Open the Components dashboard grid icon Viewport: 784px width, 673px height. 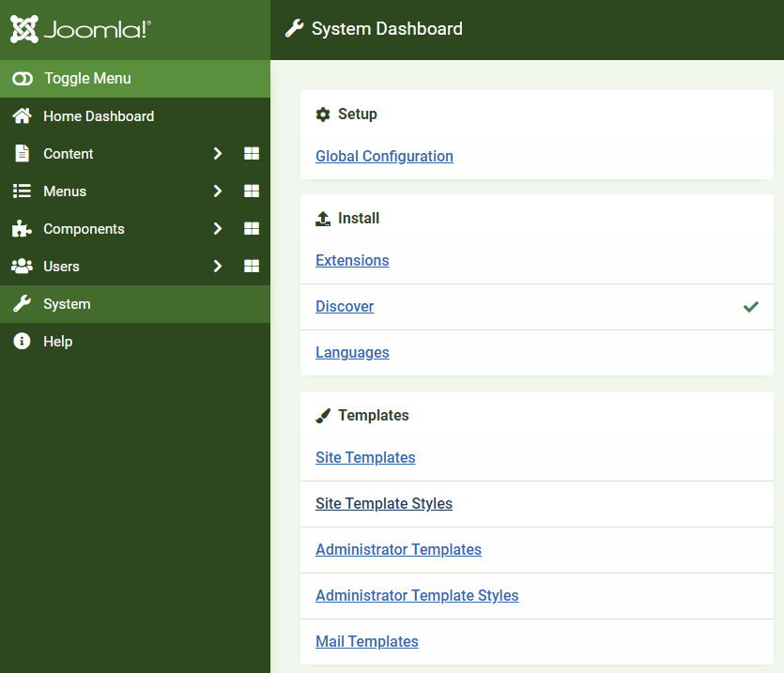coord(252,228)
